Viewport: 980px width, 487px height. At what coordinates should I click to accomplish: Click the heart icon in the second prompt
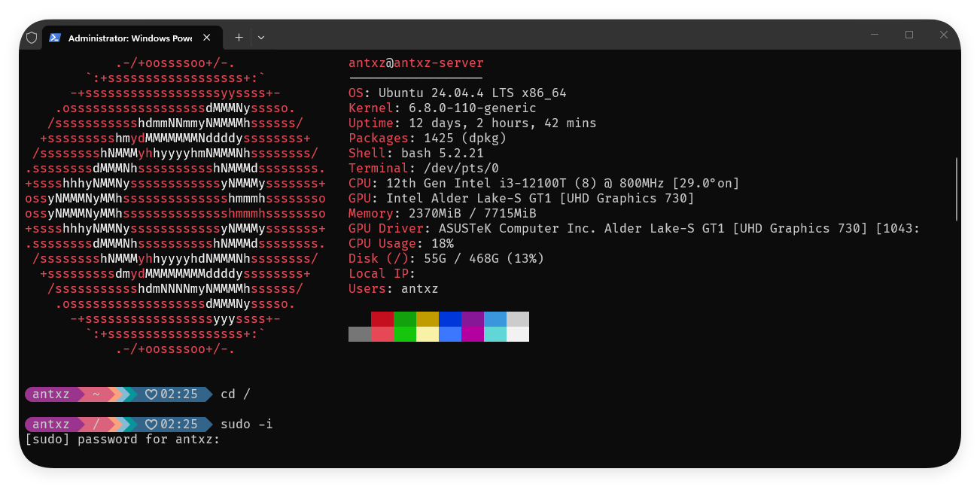151,425
